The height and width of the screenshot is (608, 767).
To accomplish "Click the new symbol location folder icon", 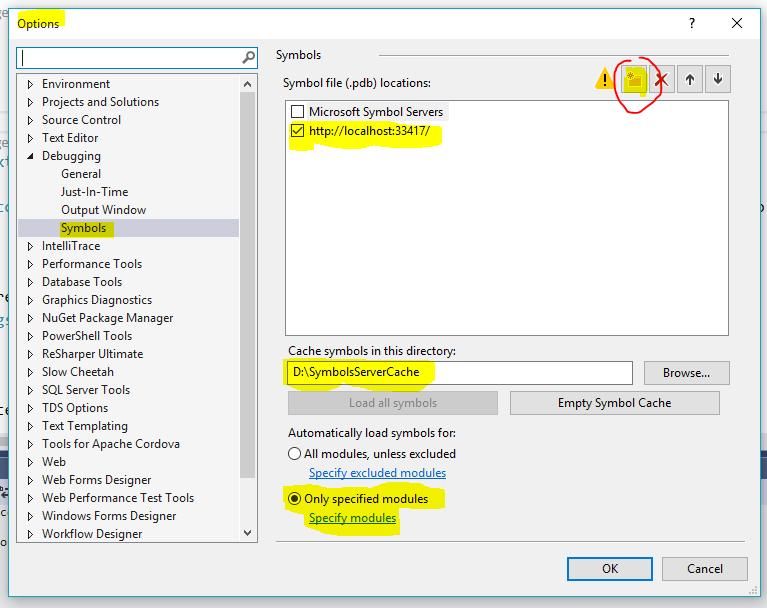I will (634, 79).
